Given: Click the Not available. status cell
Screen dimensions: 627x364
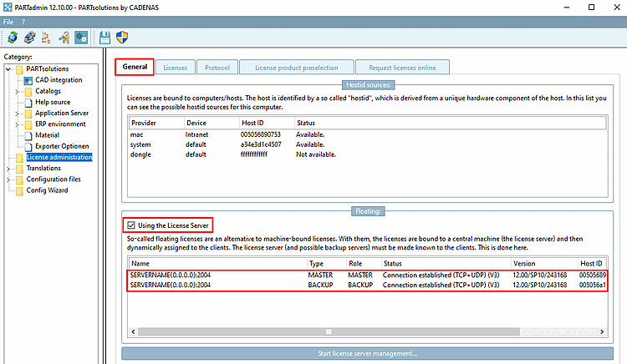Looking at the screenshot, I should [316, 154].
